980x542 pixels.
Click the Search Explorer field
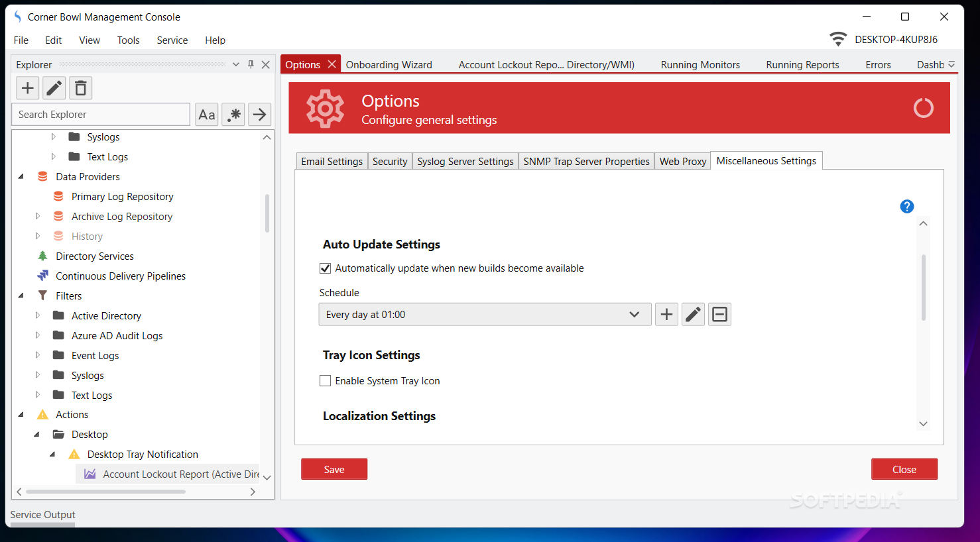tap(101, 115)
